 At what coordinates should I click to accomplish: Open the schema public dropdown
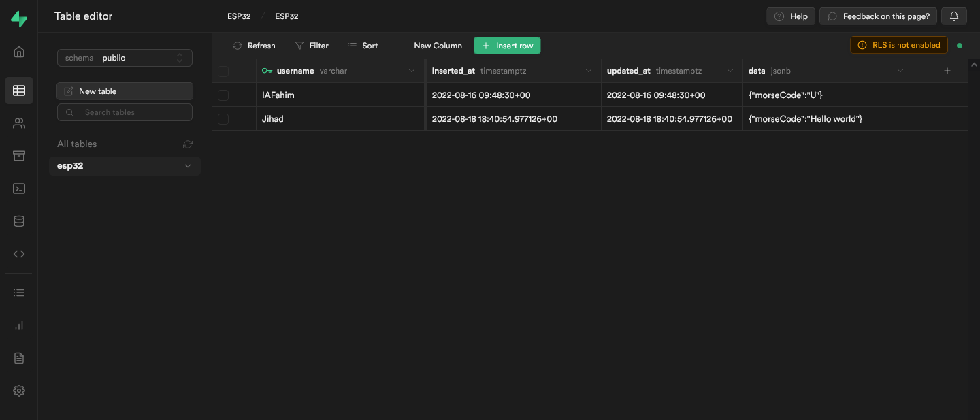point(125,58)
